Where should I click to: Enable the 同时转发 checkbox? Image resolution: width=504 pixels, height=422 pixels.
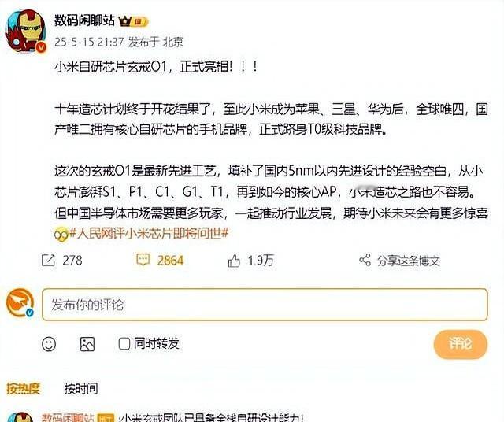coord(124,343)
